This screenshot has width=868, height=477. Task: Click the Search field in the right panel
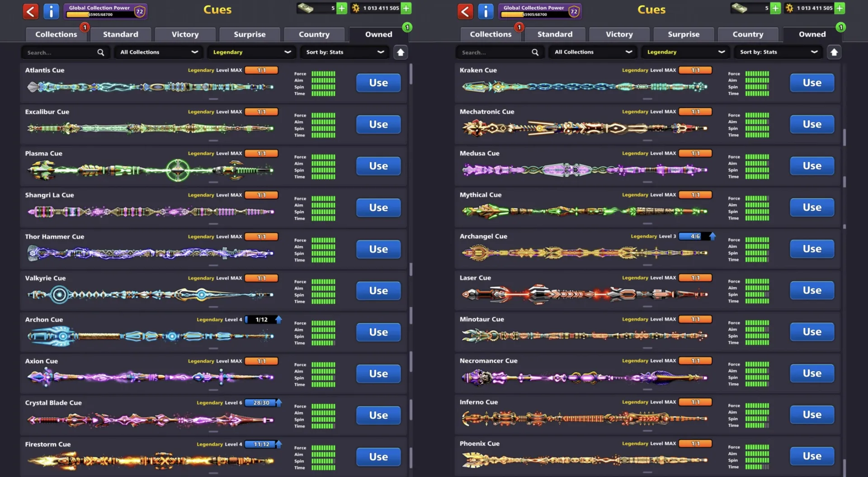[499, 52]
